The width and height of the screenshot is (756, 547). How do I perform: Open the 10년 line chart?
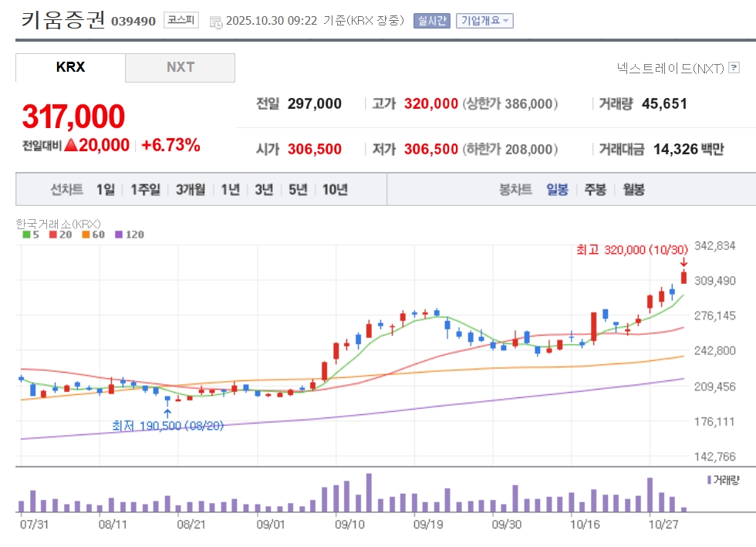pos(335,190)
